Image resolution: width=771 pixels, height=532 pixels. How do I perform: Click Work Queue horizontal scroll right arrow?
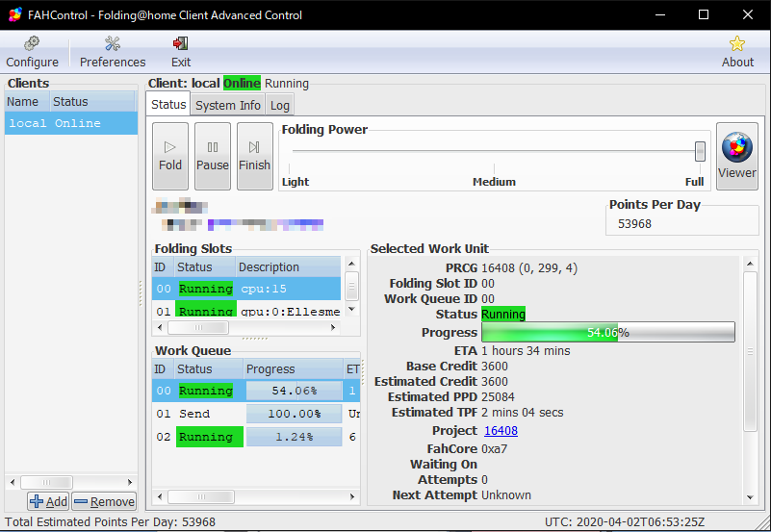[x=352, y=497]
